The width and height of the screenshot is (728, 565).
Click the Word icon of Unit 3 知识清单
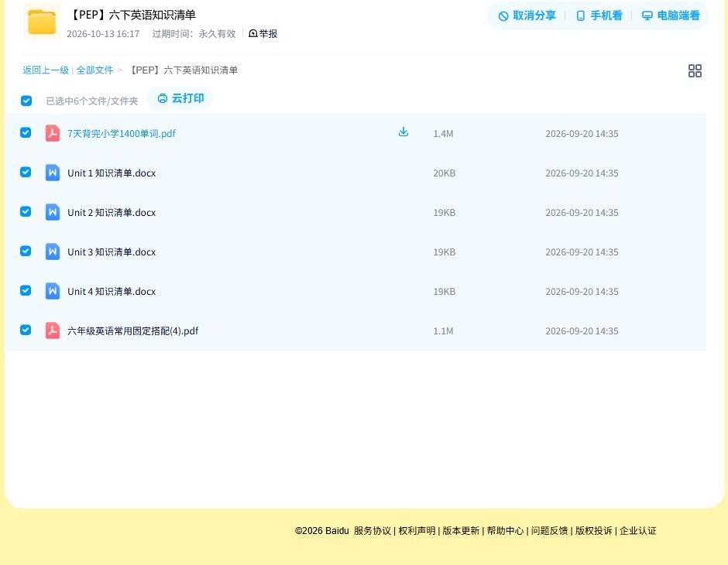(53, 252)
